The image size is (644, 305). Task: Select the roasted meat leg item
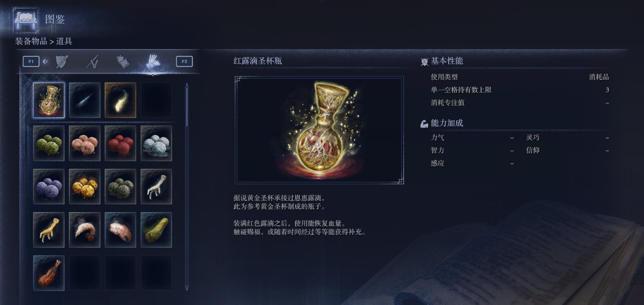[49, 273]
